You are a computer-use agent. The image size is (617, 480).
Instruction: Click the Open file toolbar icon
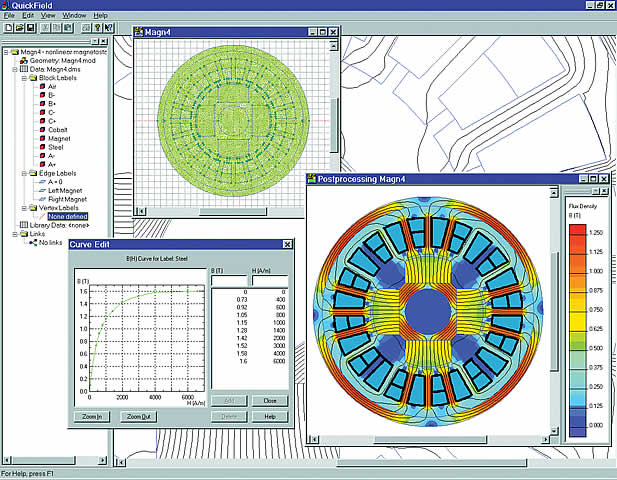[x=19, y=28]
